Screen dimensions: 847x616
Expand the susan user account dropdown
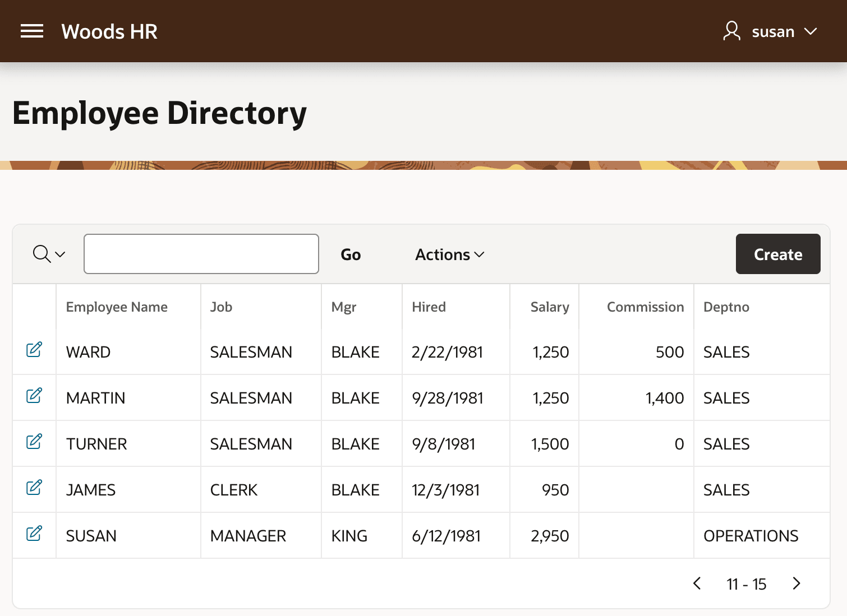[811, 31]
